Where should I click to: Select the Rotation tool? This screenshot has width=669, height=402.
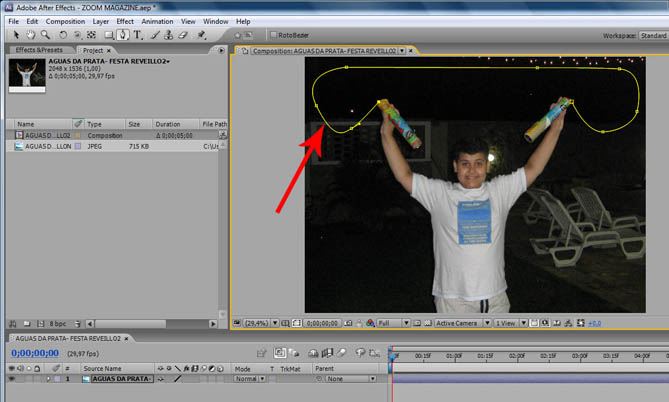63,35
